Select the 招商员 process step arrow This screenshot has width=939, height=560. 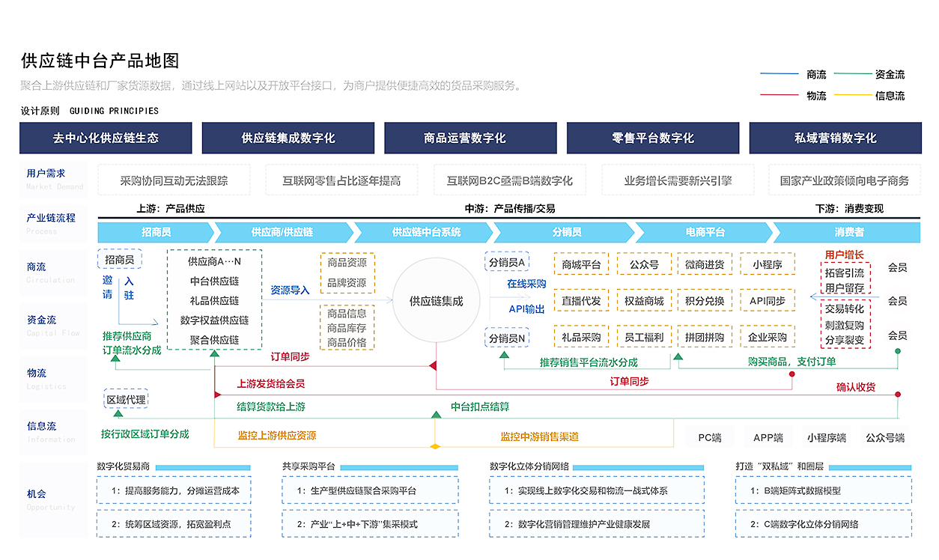[x=156, y=232]
